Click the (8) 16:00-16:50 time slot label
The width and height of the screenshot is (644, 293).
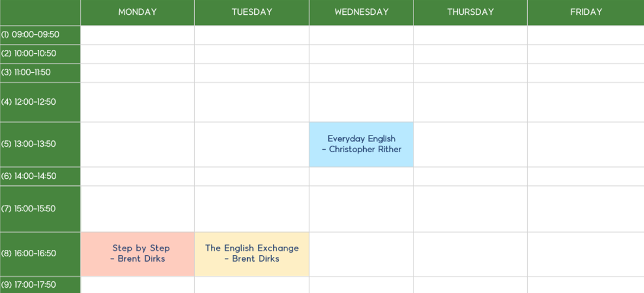(x=40, y=254)
